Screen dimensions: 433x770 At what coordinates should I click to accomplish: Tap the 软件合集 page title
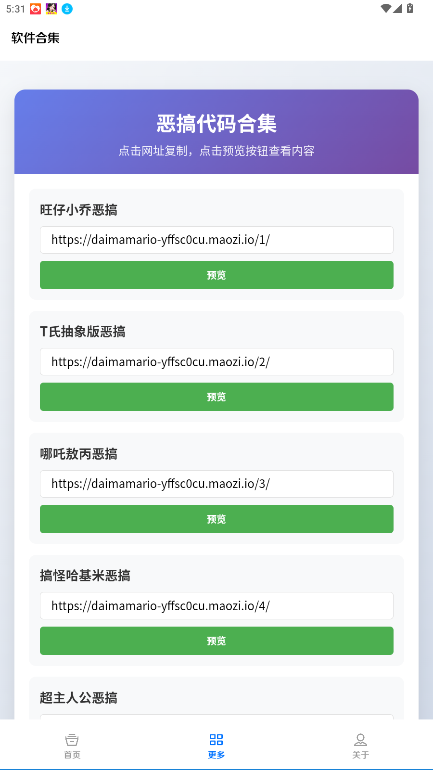pyautogui.click(x=35, y=38)
